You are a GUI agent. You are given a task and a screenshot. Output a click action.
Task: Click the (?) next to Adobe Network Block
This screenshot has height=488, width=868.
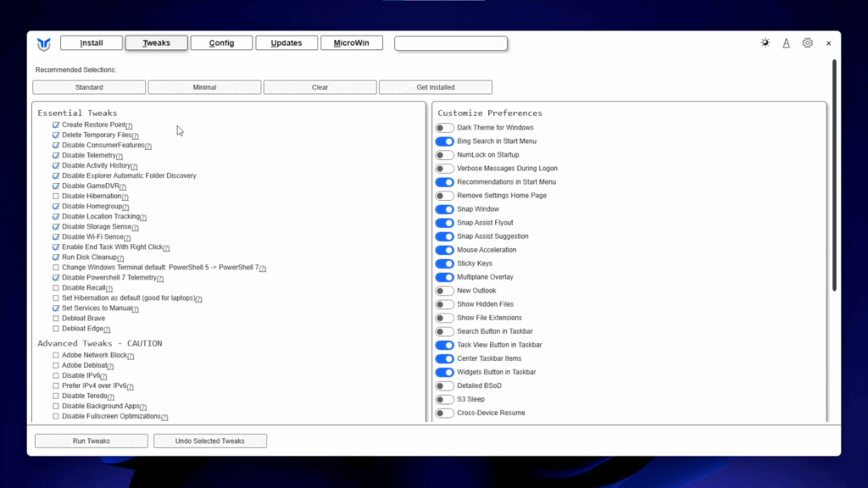pyautogui.click(x=131, y=357)
